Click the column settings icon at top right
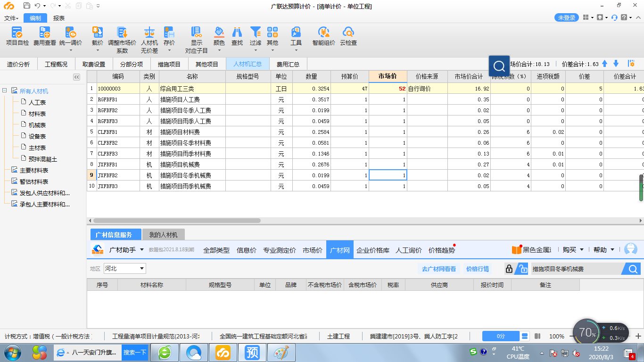Viewport: 644px width, 362px height. [x=631, y=63]
